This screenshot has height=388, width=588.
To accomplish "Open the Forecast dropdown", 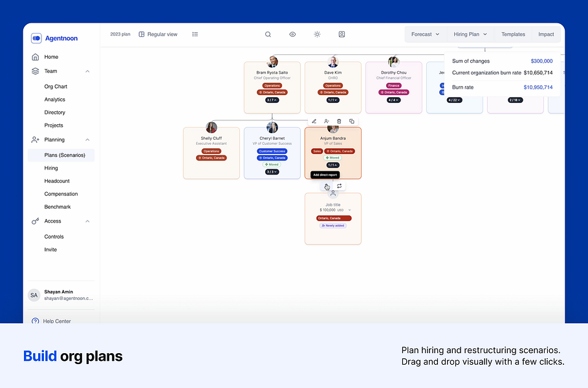I will click(x=425, y=34).
